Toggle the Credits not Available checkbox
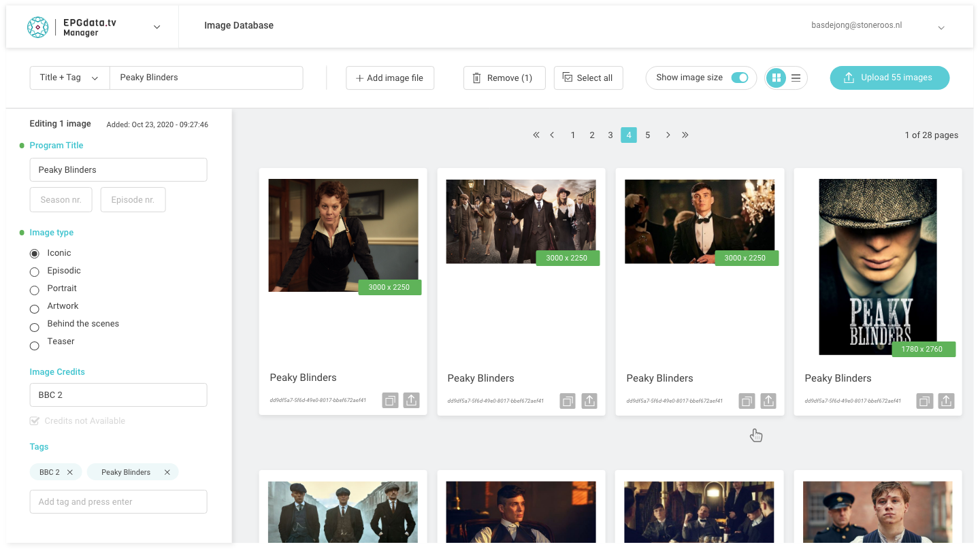The height and width of the screenshot is (551, 980). click(35, 421)
